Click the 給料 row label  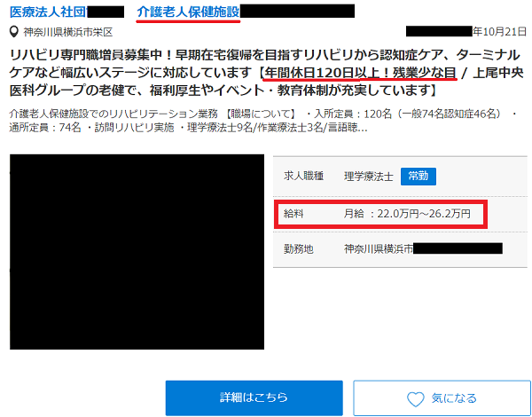(294, 214)
